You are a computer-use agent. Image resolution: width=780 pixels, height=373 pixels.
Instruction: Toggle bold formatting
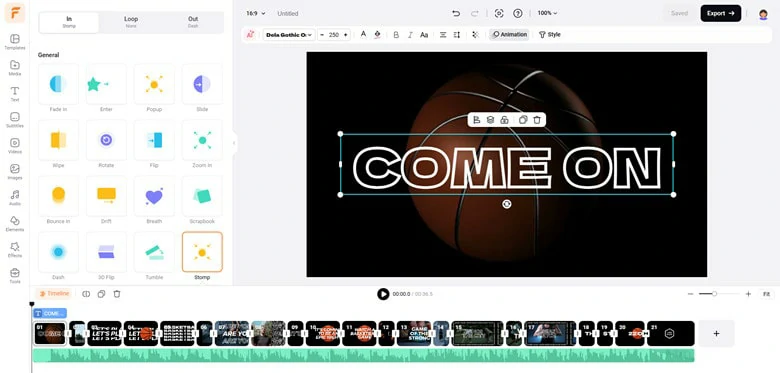pyautogui.click(x=396, y=35)
